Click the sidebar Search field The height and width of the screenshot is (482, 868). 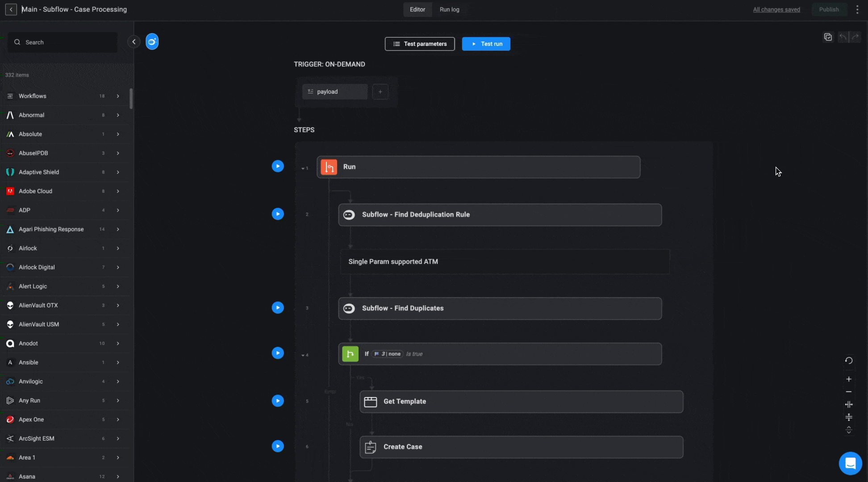[63, 42]
